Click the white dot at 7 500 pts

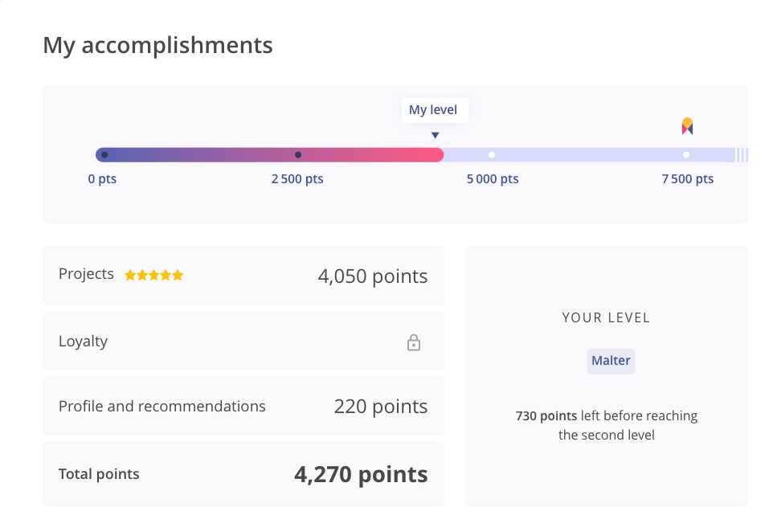pyautogui.click(x=686, y=155)
